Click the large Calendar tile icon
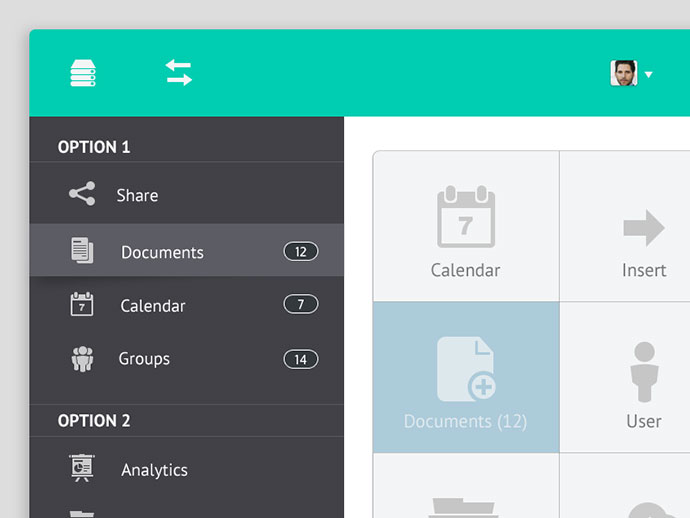 (466, 217)
